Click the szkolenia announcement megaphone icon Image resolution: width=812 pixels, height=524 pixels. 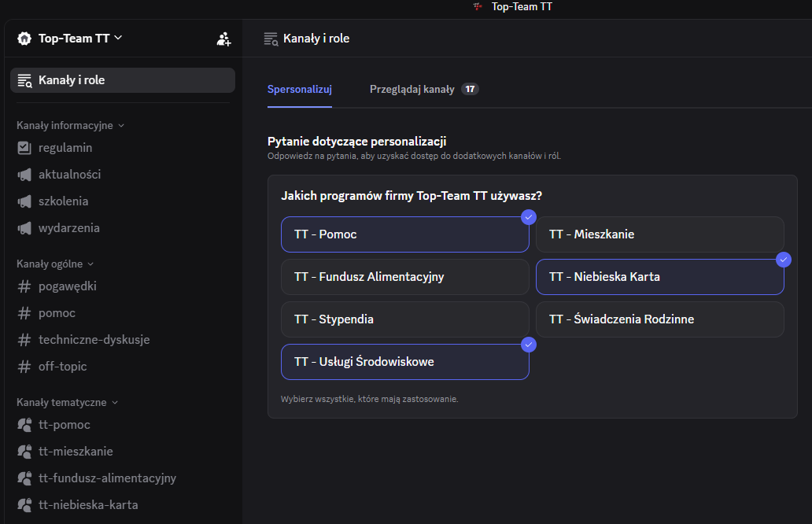coord(24,201)
